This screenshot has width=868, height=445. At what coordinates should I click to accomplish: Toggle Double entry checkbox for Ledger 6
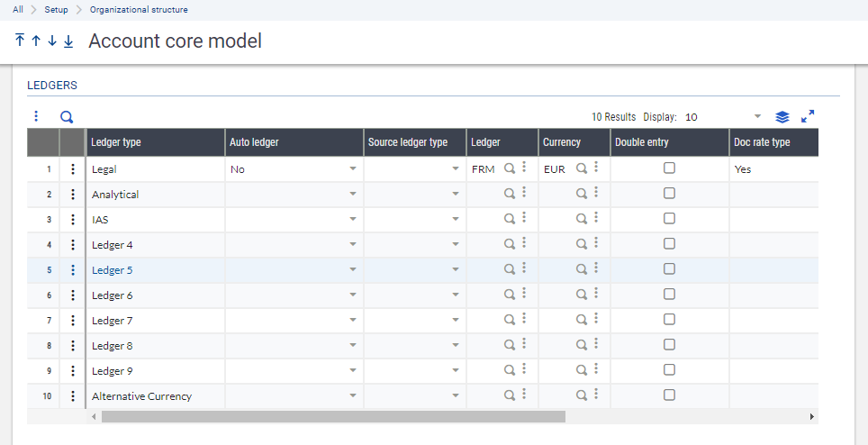(x=669, y=295)
